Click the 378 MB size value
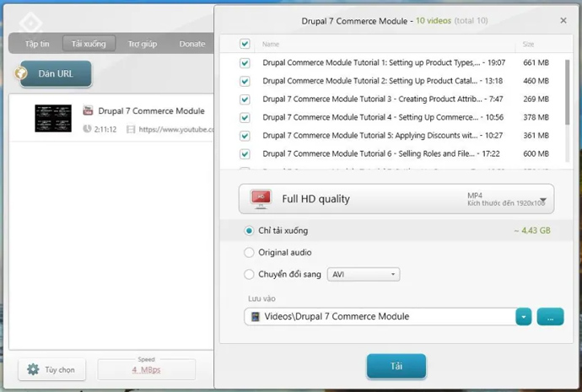582x392 pixels. coord(536,117)
